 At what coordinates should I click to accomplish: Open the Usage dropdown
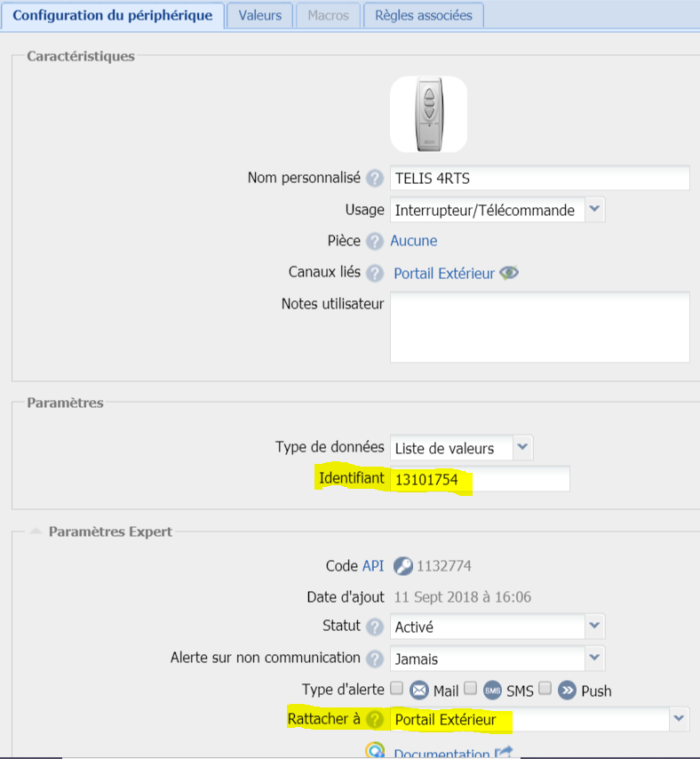(595, 210)
